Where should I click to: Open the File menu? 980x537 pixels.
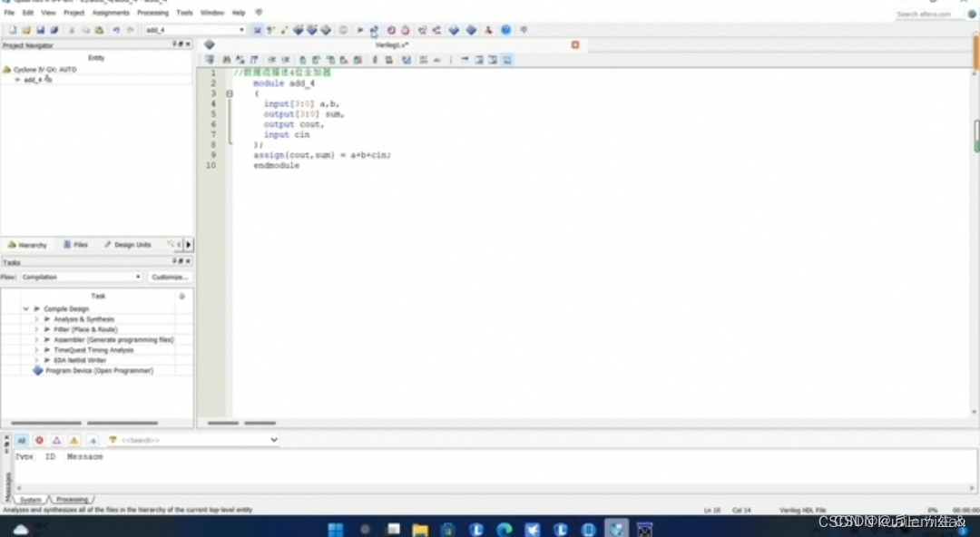[x=9, y=13]
